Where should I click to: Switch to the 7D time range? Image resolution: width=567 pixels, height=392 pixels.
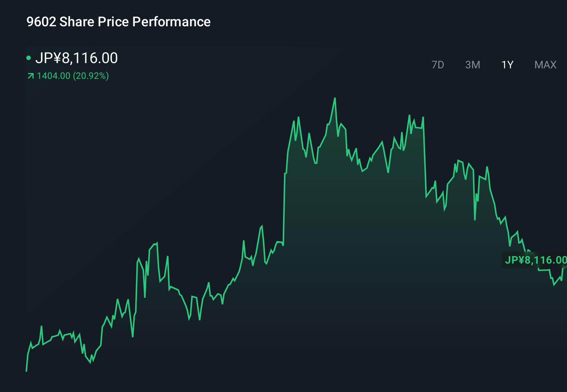(437, 65)
